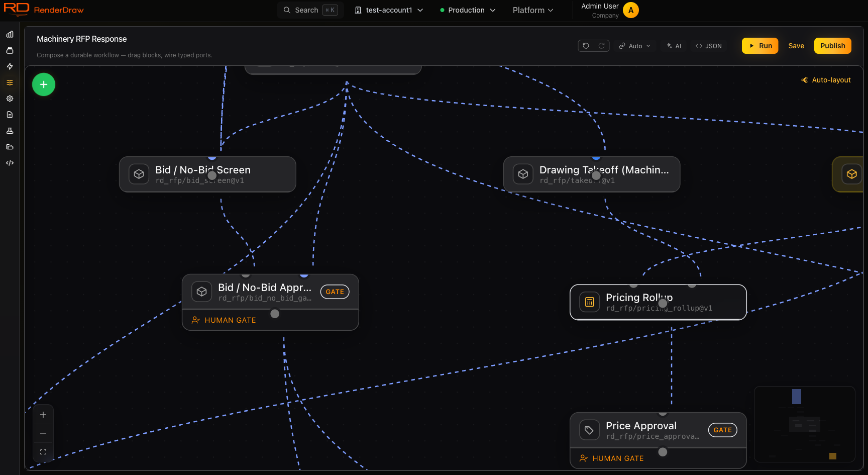Click HUMAN GATE row under Bid / No-Bid Approval

pos(270,320)
